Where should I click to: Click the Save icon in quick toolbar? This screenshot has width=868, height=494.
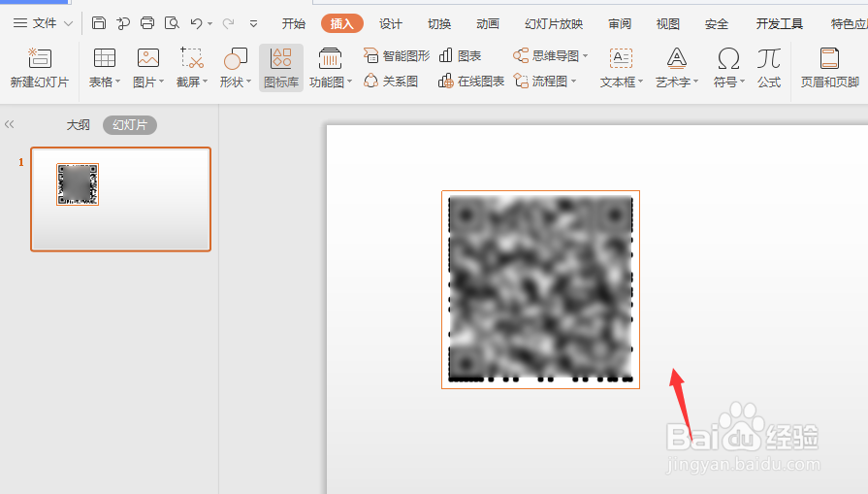tap(99, 23)
